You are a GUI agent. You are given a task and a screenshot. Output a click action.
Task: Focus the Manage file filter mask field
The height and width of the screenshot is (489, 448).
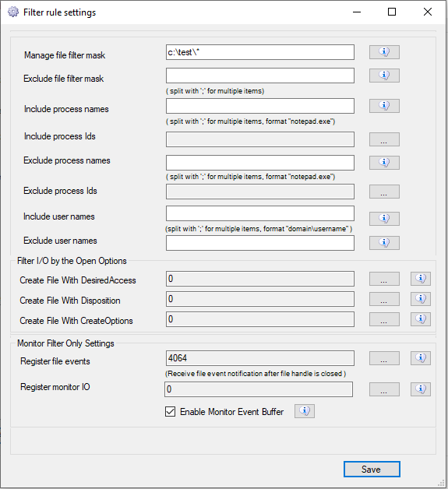[x=260, y=52]
